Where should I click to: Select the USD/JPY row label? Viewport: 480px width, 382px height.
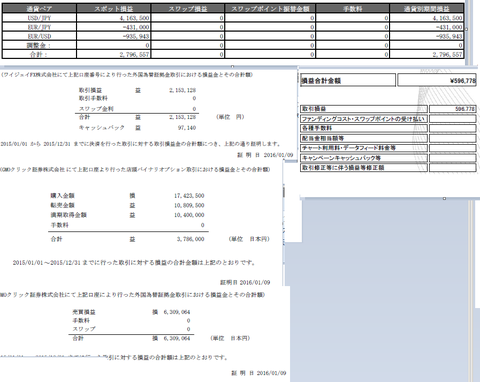click(39, 18)
